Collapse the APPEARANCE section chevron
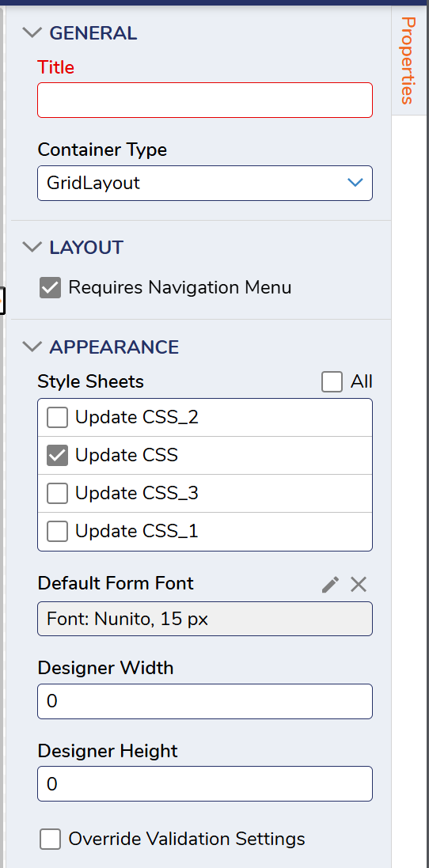Viewport: 429px width, 868px height. (32, 347)
